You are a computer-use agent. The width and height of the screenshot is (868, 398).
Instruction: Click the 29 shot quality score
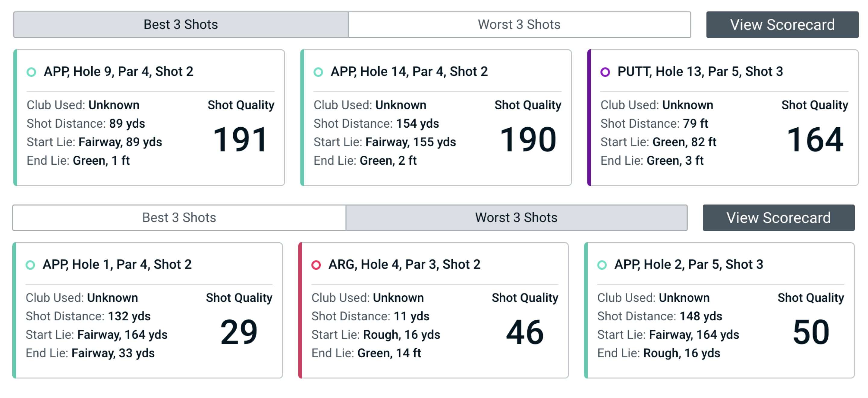(x=239, y=332)
